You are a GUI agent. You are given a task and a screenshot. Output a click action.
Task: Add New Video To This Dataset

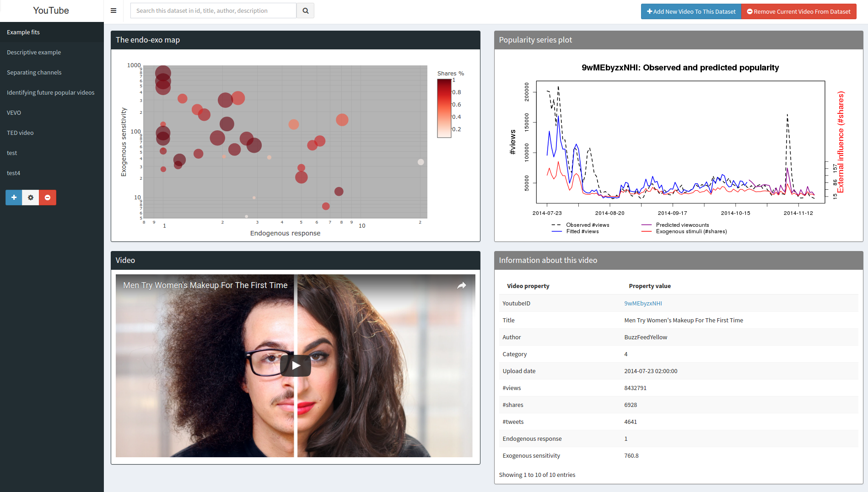[x=691, y=11]
